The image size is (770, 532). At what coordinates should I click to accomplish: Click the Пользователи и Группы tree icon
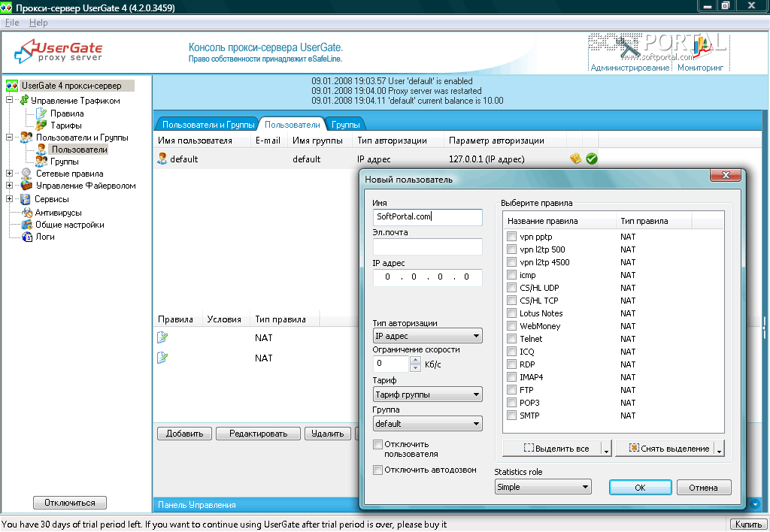26,138
